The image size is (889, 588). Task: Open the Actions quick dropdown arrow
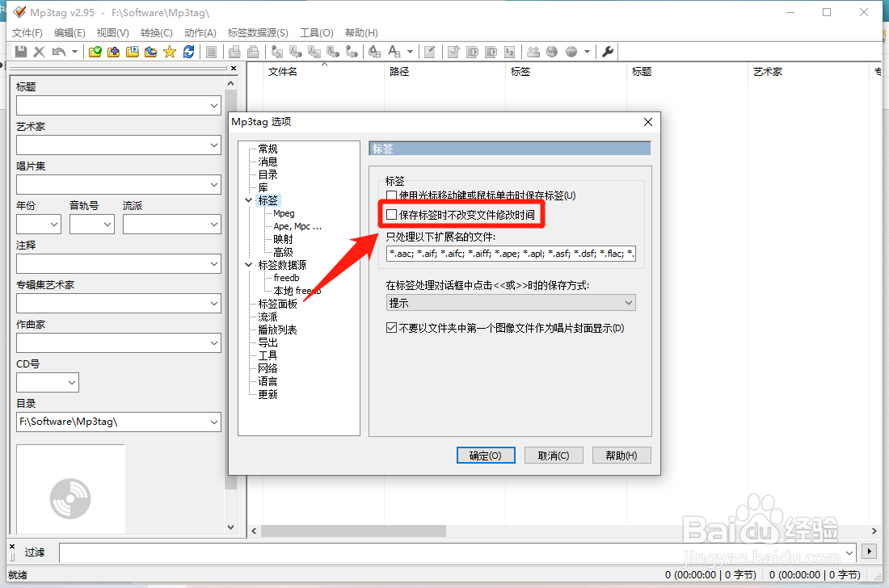pos(410,52)
